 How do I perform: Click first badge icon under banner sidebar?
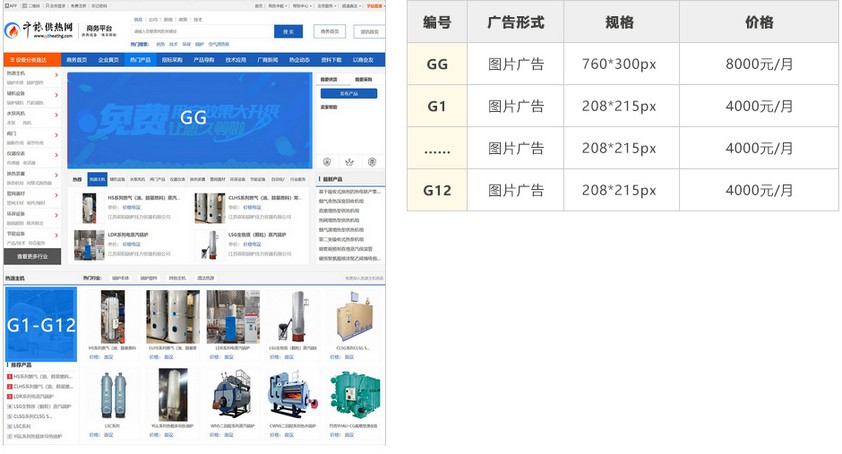click(x=328, y=161)
